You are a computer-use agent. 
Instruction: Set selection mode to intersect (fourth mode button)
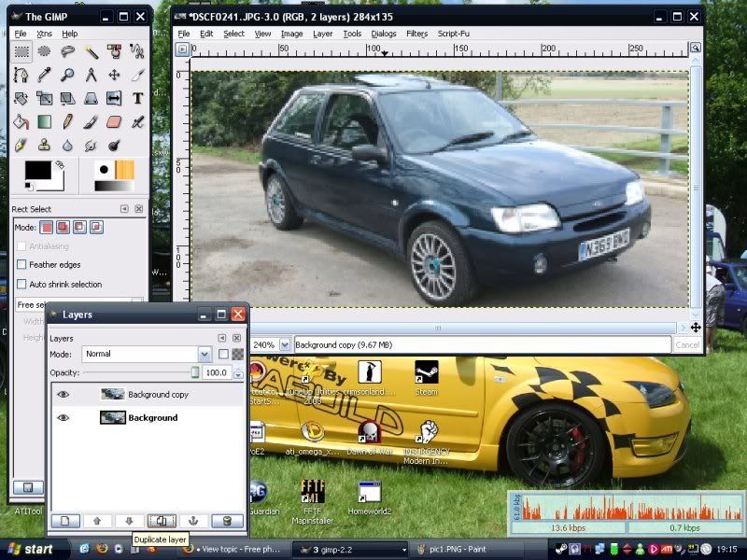coord(96,227)
